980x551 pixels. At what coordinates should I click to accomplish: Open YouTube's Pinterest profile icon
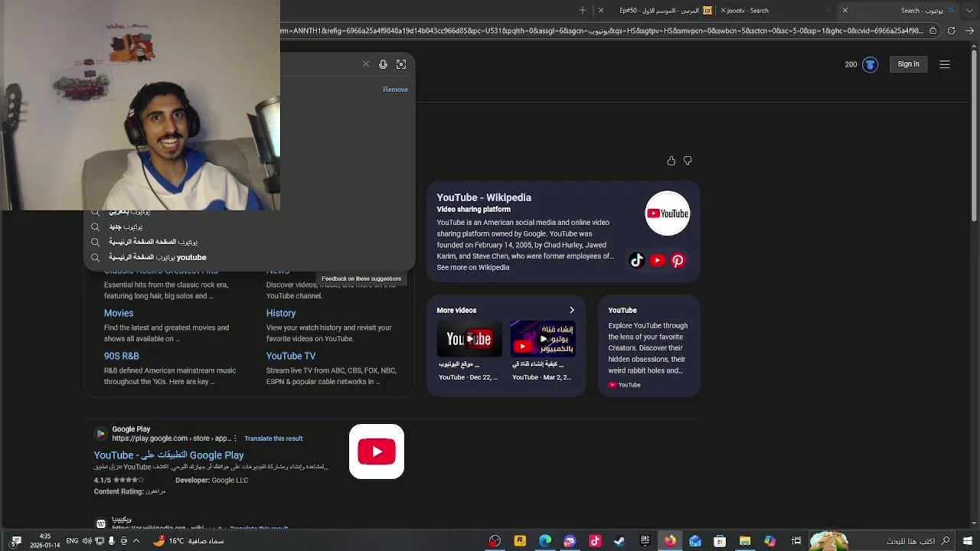tap(678, 260)
